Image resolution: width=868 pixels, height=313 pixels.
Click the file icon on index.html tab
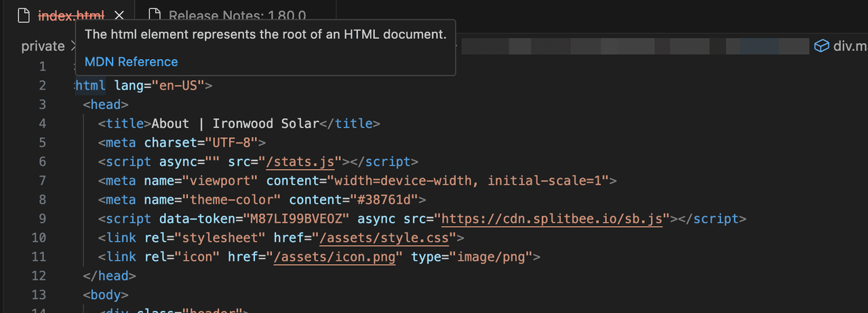click(x=24, y=15)
